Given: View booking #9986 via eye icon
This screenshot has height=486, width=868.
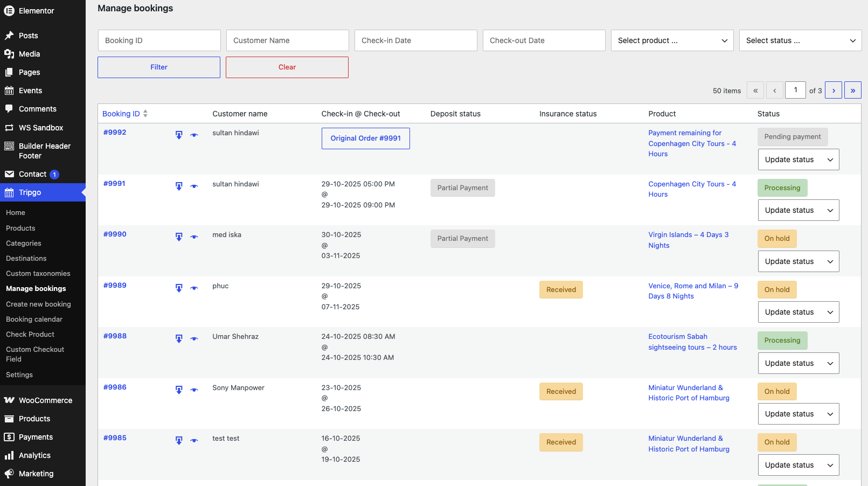Looking at the screenshot, I should [x=194, y=390].
